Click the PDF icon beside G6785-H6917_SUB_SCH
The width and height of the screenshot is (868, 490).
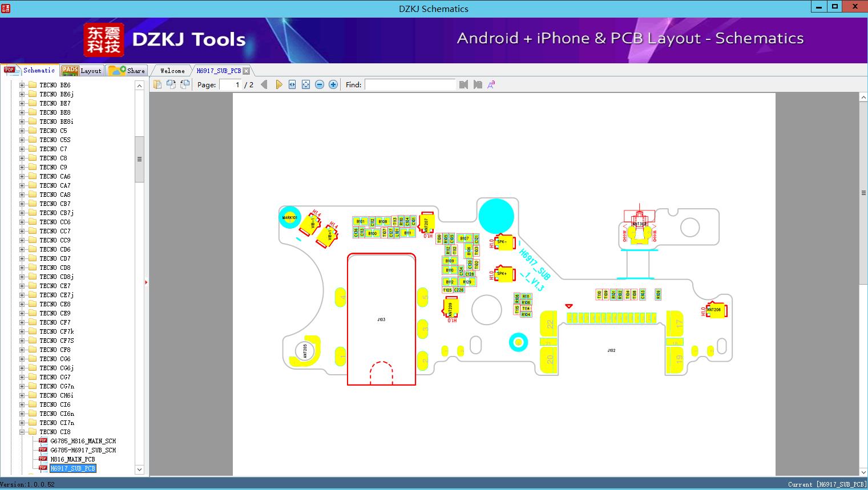point(43,449)
